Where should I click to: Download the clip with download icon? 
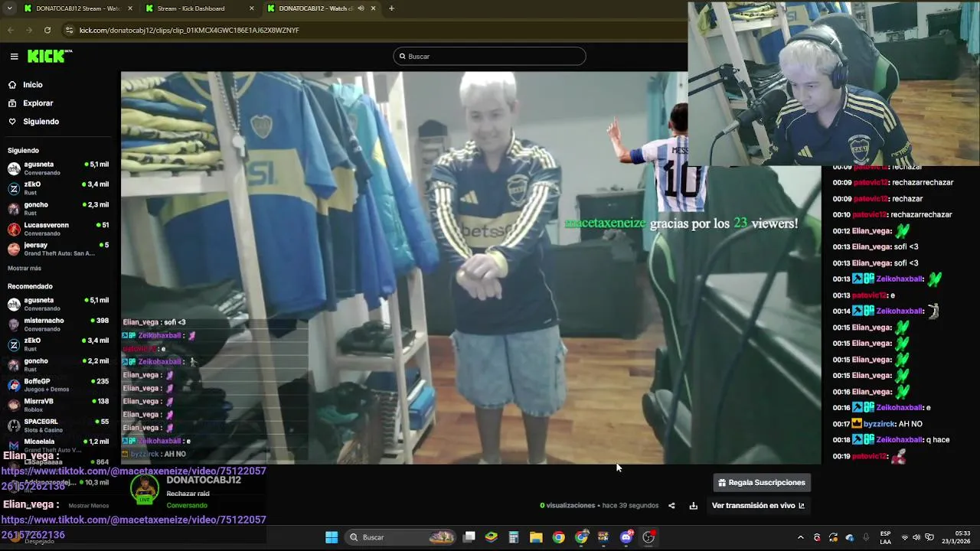coord(694,506)
